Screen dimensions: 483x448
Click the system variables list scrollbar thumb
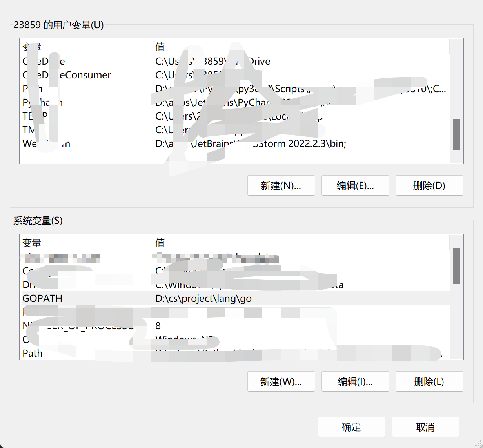(456, 266)
